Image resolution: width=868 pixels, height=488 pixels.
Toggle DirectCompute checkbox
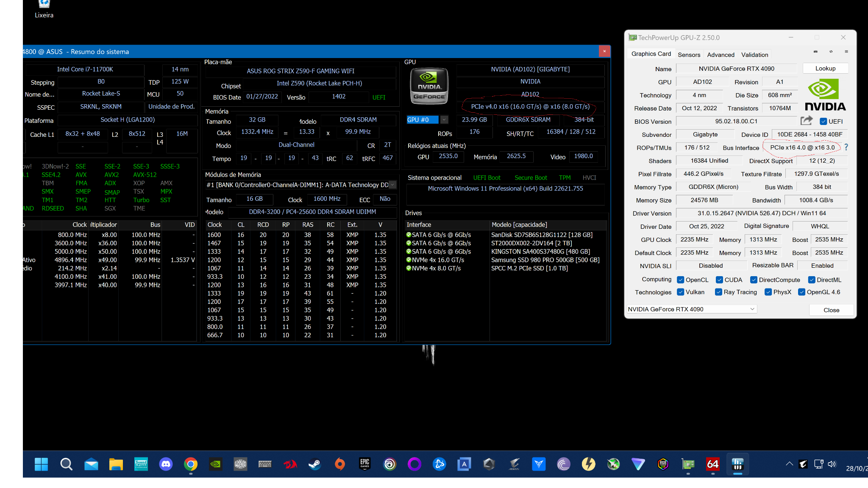point(754,280)
